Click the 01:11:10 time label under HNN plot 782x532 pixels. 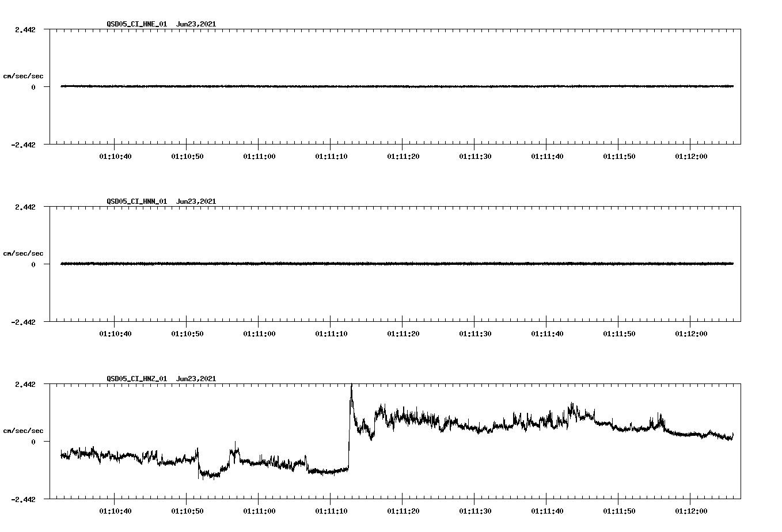tap(331, 334)
